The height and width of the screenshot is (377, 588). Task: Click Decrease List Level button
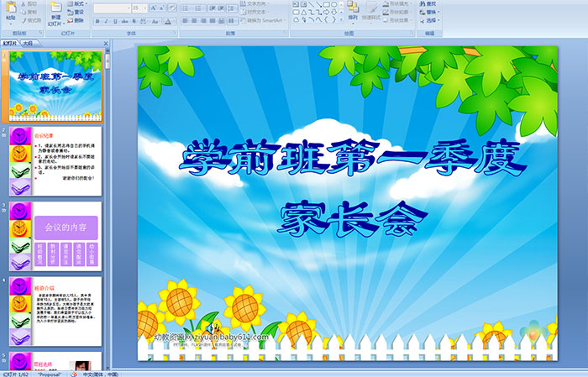[x=213, y=8]
